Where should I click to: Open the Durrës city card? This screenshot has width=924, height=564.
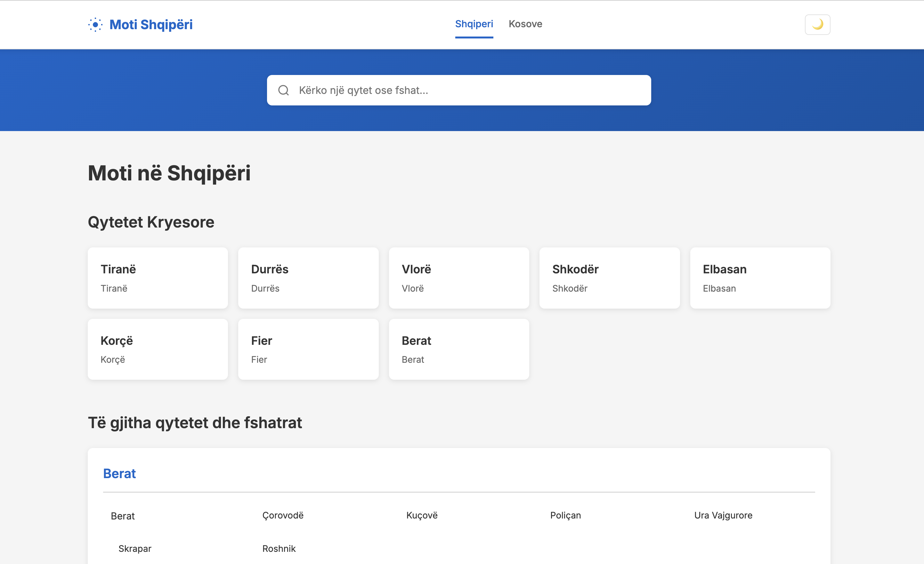[308, 278]
